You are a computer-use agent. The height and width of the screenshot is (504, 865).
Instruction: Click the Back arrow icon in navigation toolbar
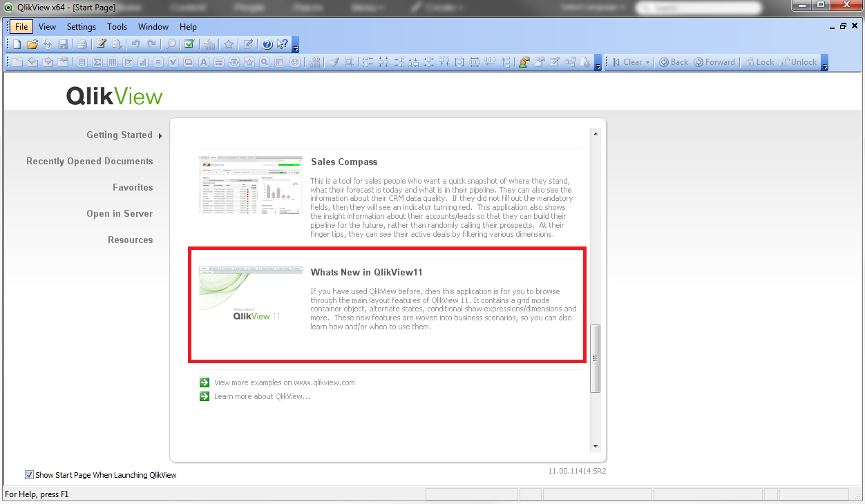pos(664,62)
